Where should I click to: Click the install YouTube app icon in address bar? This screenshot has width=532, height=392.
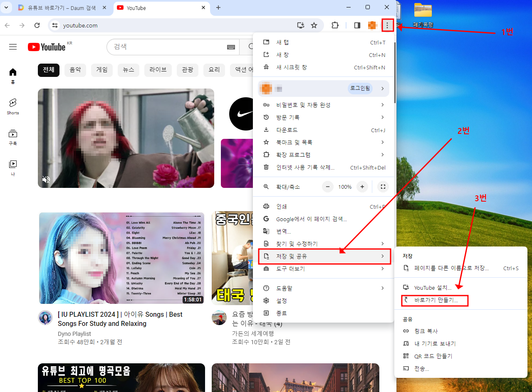click(x=301, y=25)
